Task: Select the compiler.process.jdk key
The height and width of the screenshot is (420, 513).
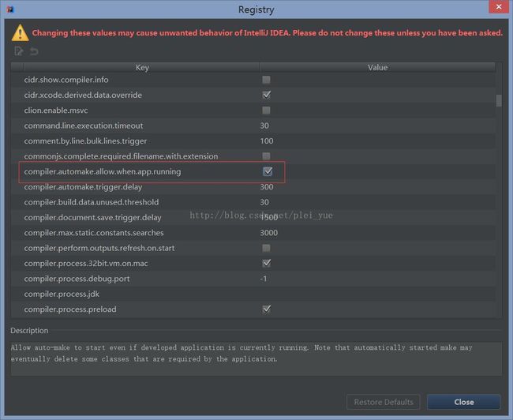Action: tap(62, 294)
